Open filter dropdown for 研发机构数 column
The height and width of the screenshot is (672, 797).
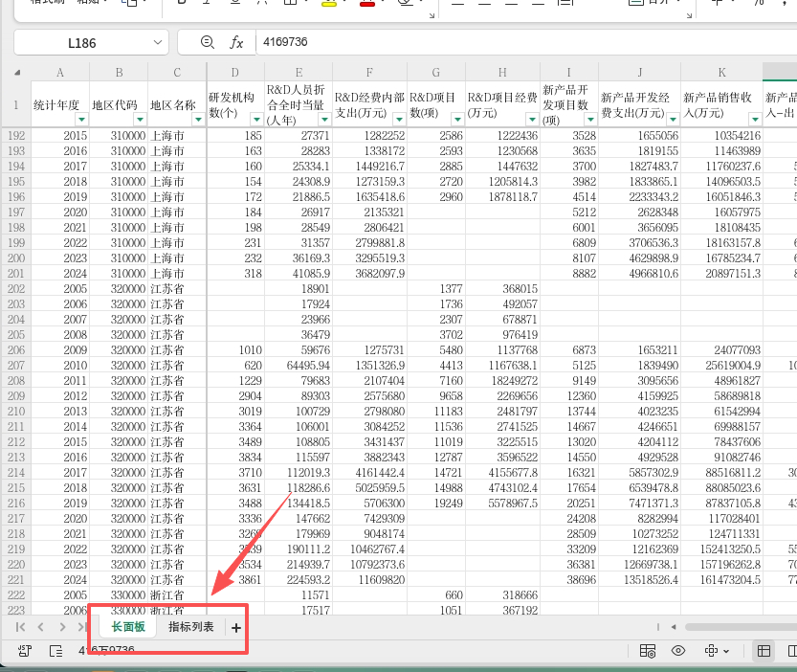pos(256,120)
